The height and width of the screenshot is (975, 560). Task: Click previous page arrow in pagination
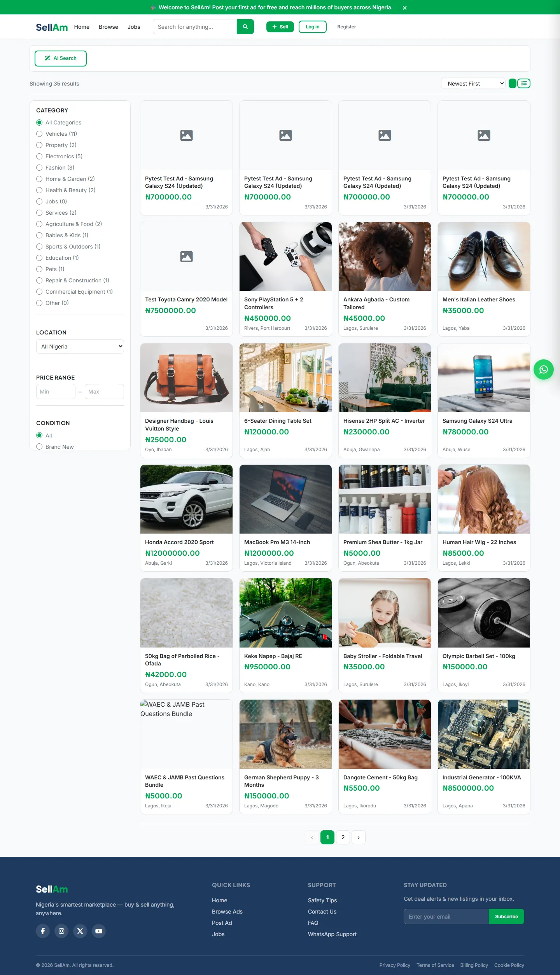312,837
